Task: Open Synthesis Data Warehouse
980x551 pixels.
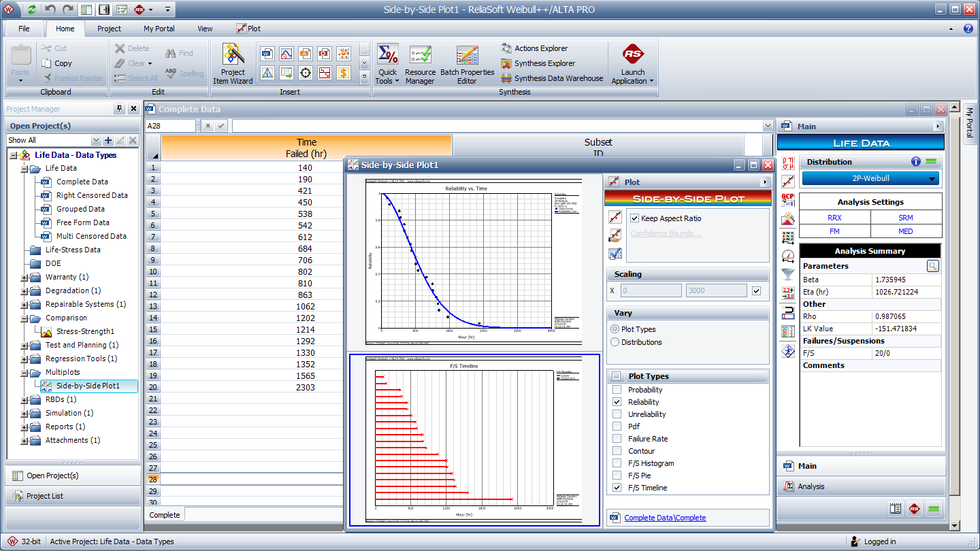Action: pyautogui.click(x=552, y=78)
